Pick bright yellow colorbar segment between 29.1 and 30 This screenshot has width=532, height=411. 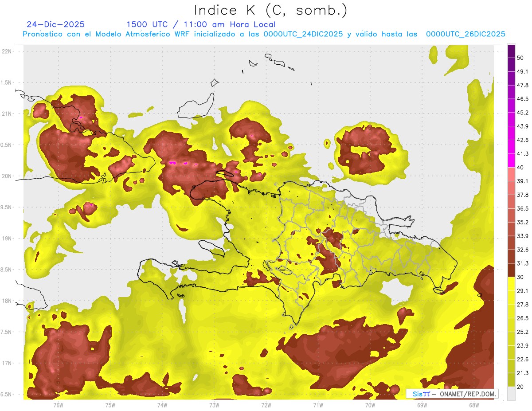click(x=511, y=284)
